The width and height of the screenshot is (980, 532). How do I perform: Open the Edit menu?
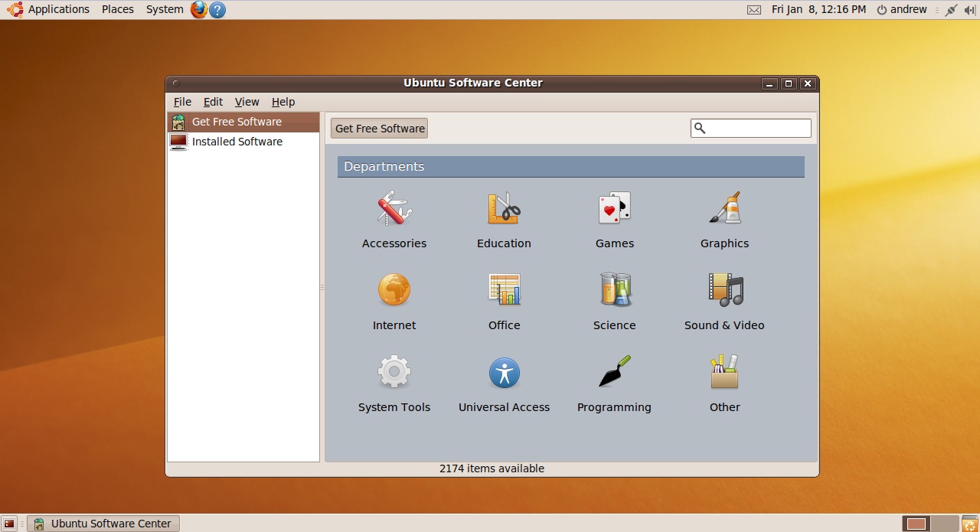coord(213,102)
